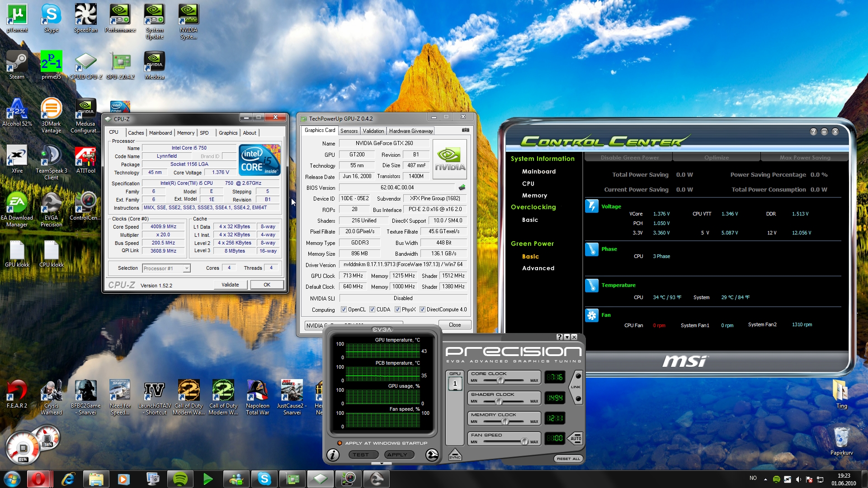Viewport: 868px width, 488px height.
Task: Toggle SYNC button in Precision
Action: (x=455, y=455)
